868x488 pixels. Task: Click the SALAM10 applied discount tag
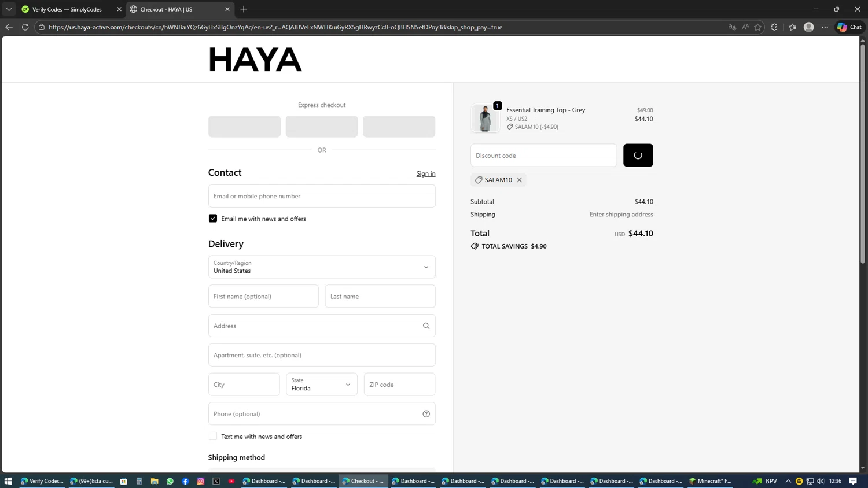[498, 180]
